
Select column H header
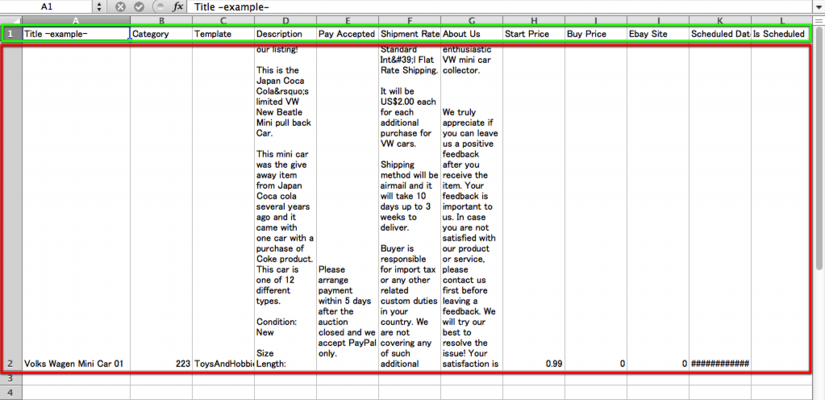click(533, 20)
